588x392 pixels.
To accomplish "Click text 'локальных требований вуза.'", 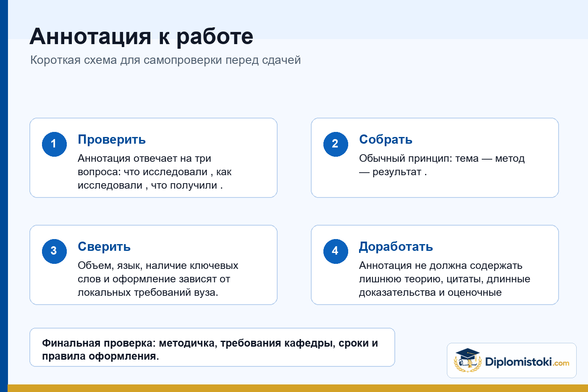I will tap(148, 292).
